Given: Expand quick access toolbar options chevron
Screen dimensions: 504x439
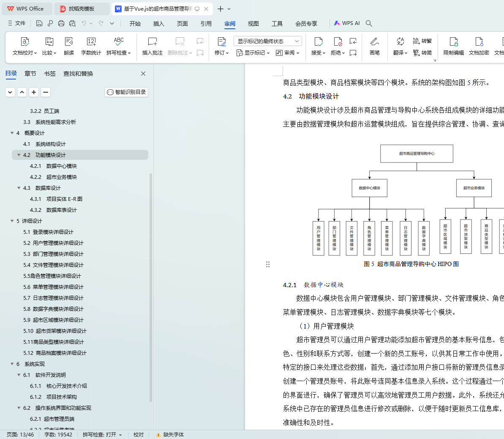Looking at the screenshot, I should tap(112, 23).
